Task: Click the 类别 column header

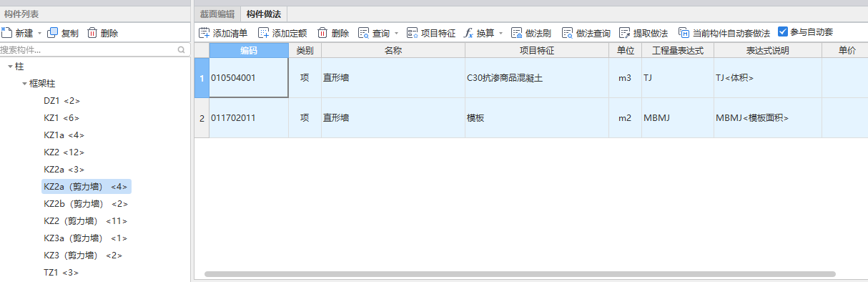Action: pos(305,50)
